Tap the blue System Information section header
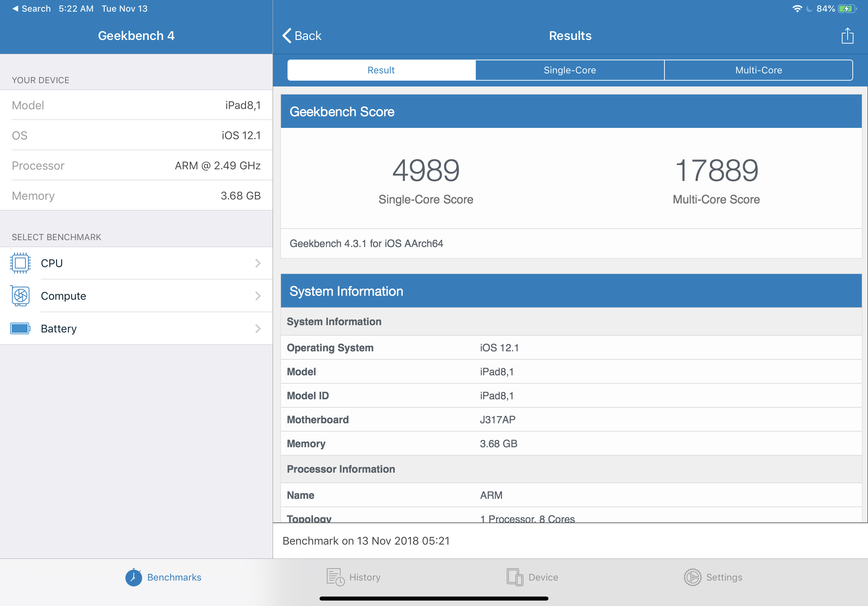Image resolution: width=868 pixels, height=606 pixels. click(571, 291)
